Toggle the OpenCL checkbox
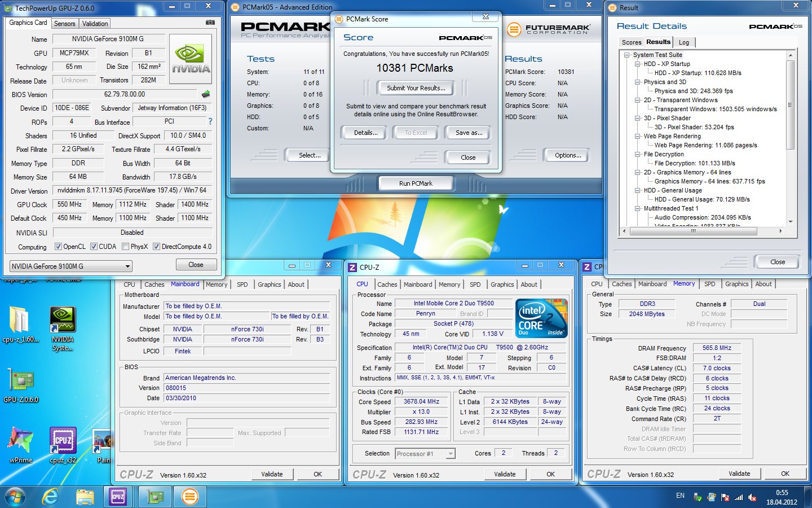812x508 pixels. tap(58, 247)
